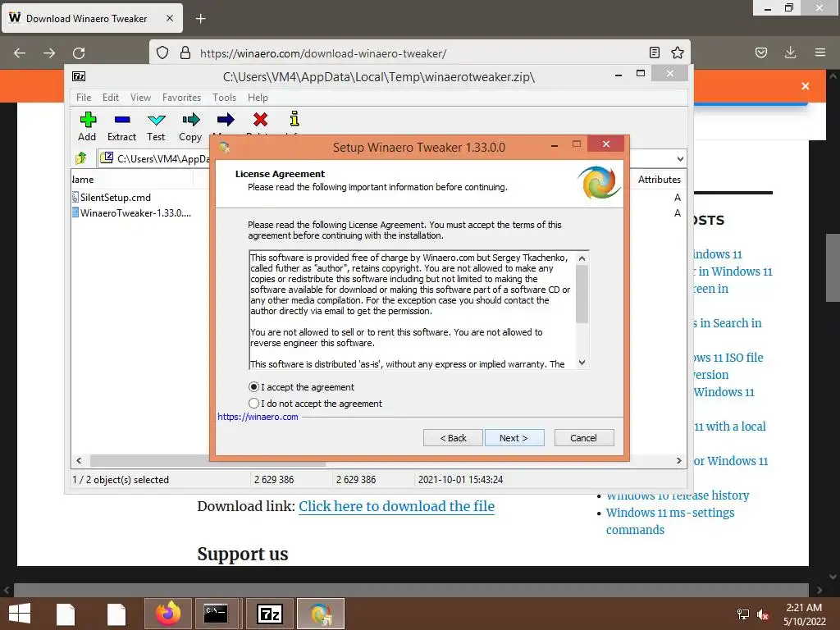Screen dimensions: 840x630
Task: Open Firefox downloads panel
Action: click(791, 52)
